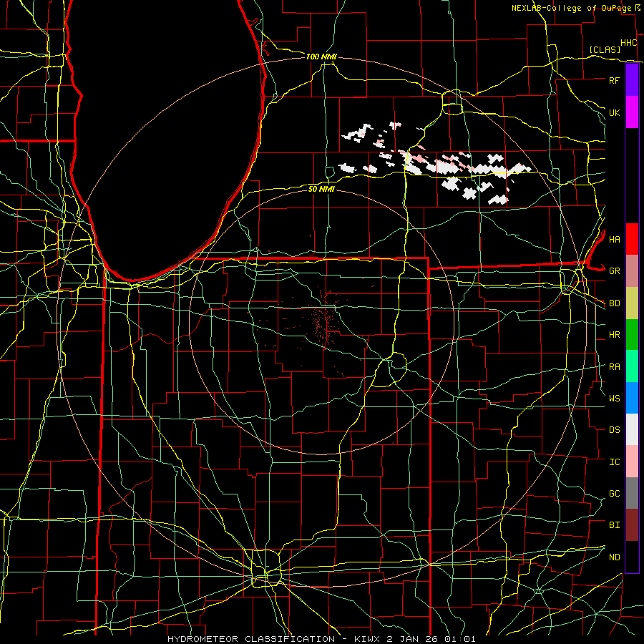Click the blue WS wet snow swatch

tap(632, 398)
